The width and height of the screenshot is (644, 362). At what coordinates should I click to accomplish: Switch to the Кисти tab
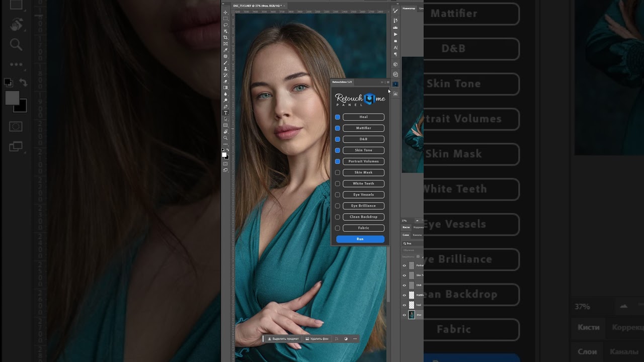406,227
